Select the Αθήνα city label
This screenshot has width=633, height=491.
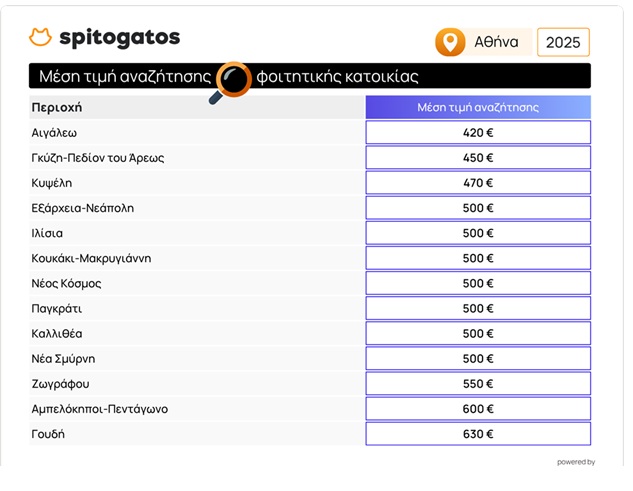496,42
